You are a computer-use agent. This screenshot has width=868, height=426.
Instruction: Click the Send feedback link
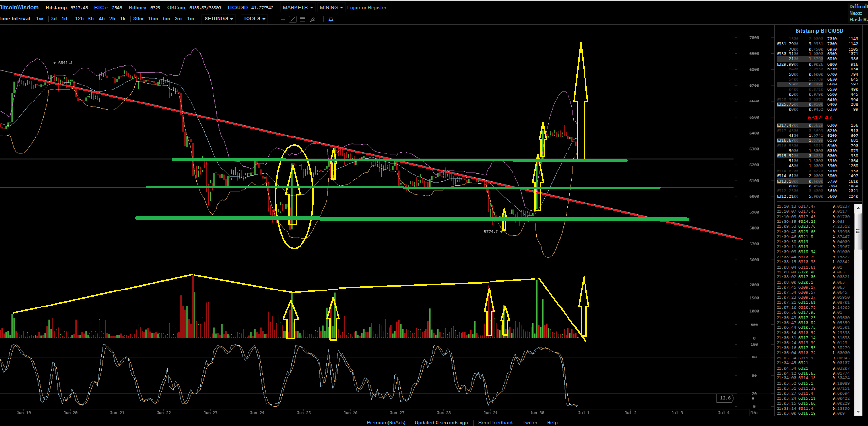coord(496,423)
